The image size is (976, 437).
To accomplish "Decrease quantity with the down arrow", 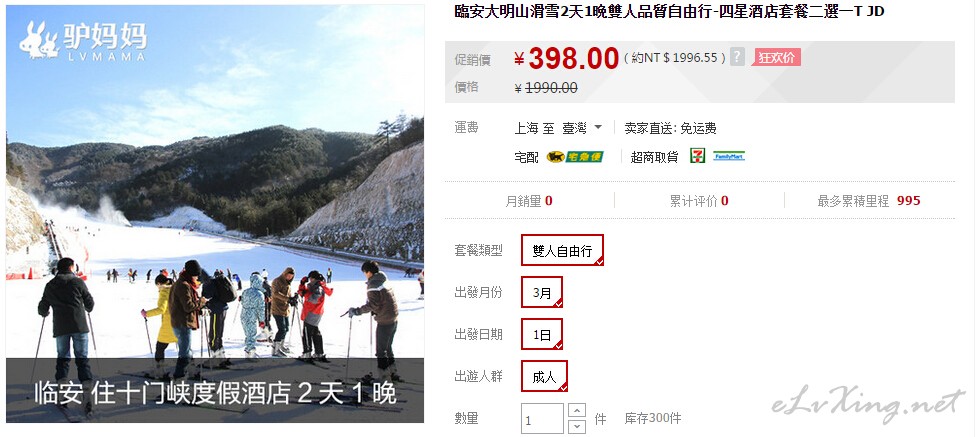I will (578, 426).
